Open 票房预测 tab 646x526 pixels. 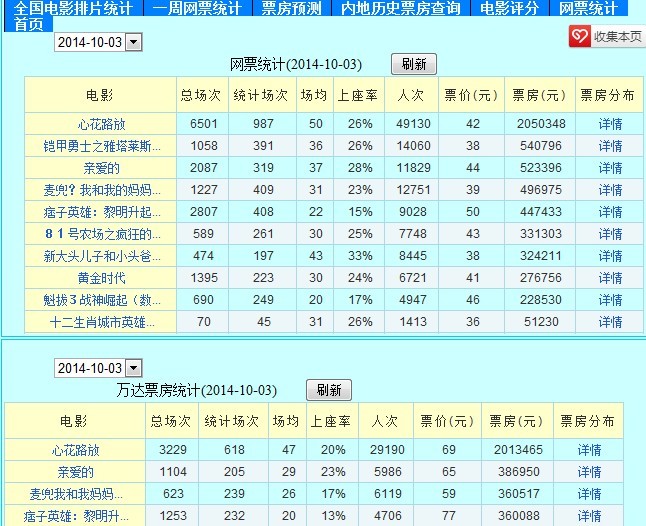[291, 8]
